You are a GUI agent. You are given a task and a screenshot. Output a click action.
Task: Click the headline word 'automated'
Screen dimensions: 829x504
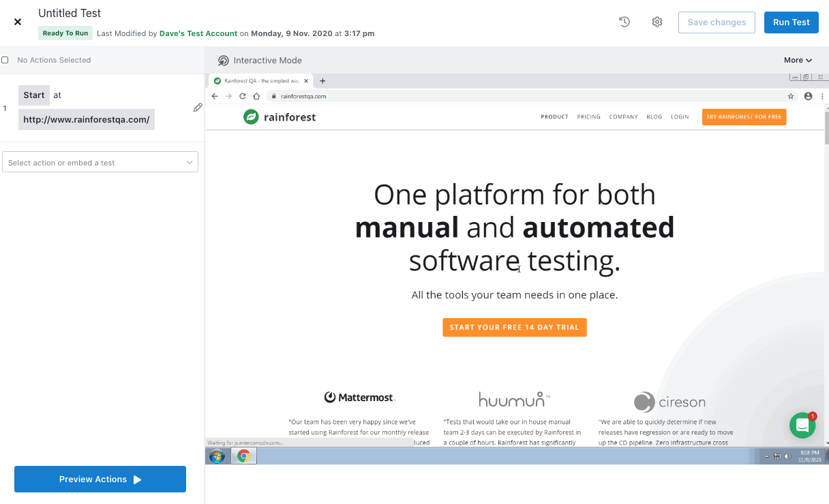(599, 227)
